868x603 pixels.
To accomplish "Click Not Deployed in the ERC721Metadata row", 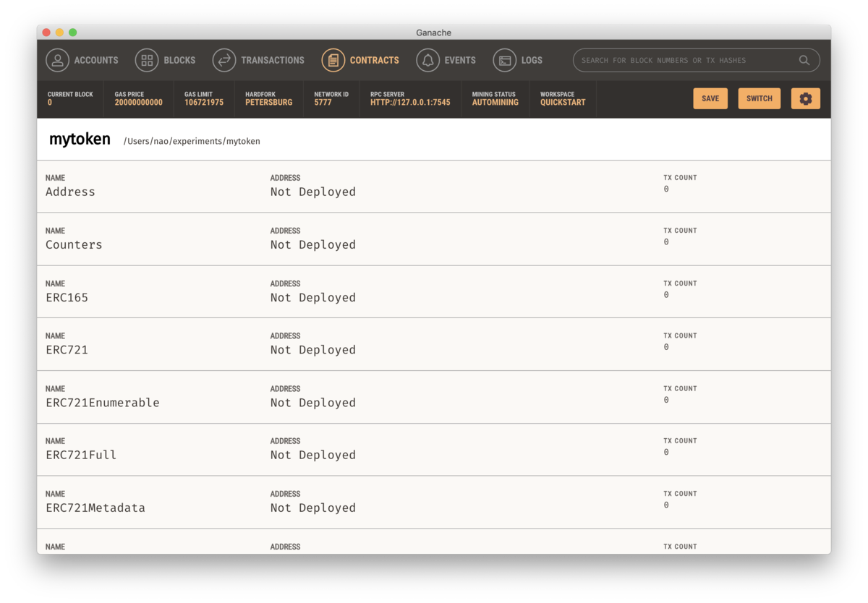I will coord(313,508).
